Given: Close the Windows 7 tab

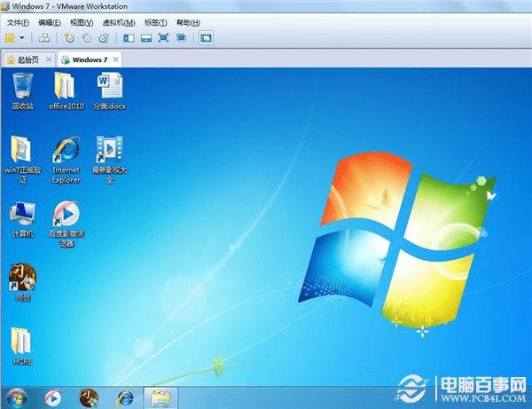Looking at the screenshot, I should [115, 59].
